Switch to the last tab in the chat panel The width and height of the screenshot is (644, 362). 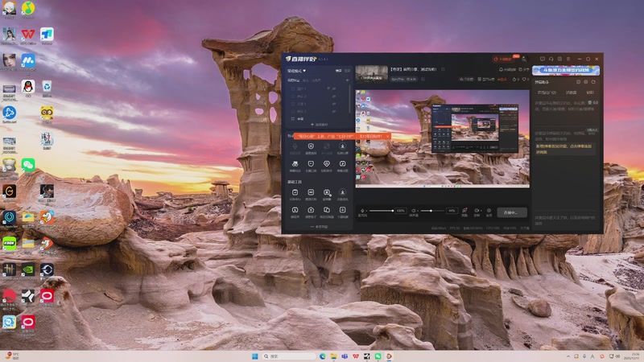coord(590,93)
